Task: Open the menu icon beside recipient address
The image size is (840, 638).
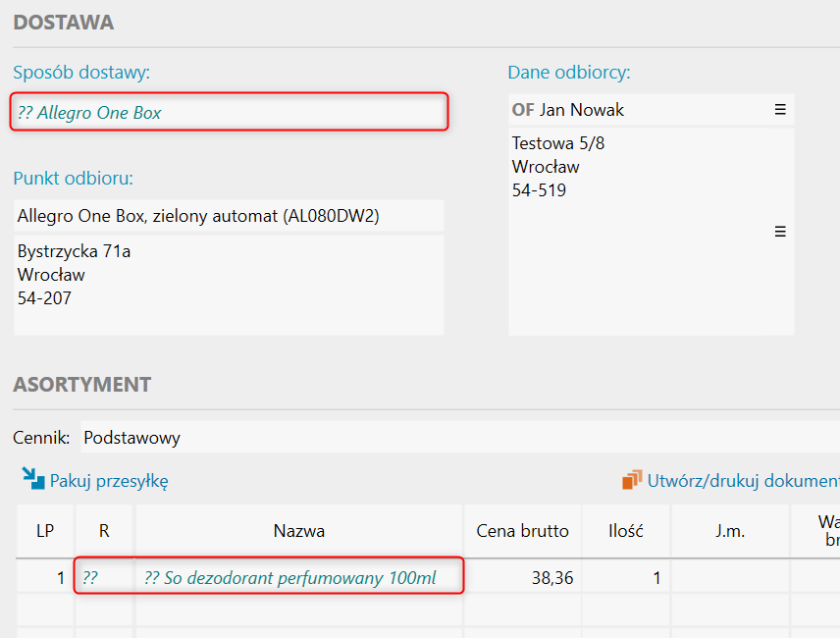Action: (780, 232)
